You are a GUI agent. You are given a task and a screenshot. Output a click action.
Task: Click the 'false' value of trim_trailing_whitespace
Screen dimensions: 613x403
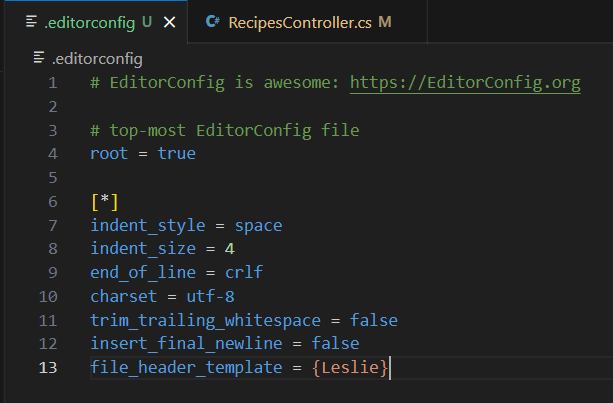[373, 320]
